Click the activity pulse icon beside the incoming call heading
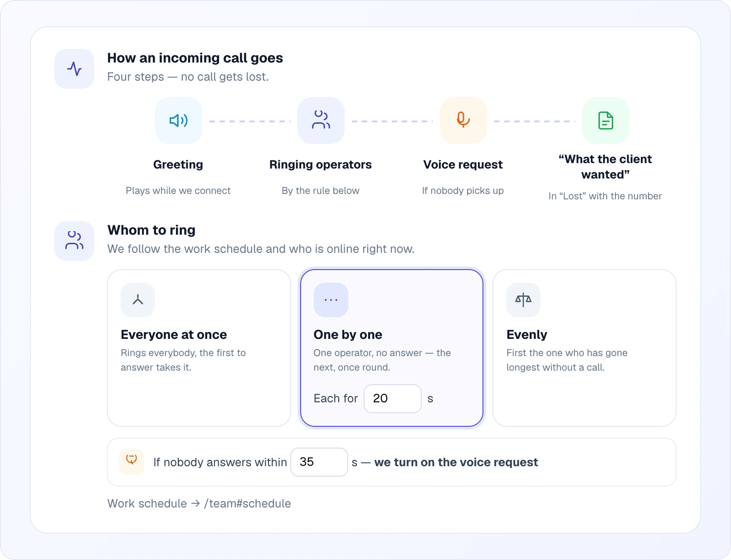The height and width of the screenshot is (560, 731). [74, 69]
